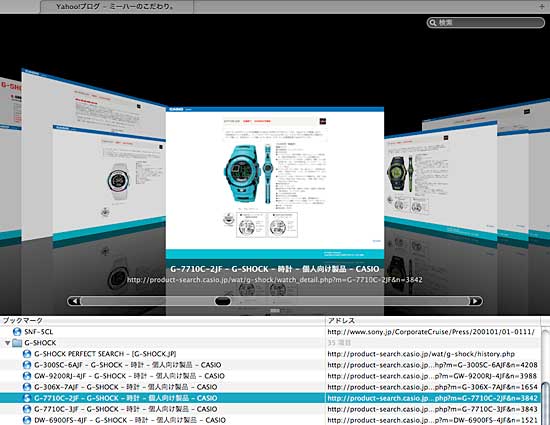Open the new tab plus button

(x=542, y=6)
